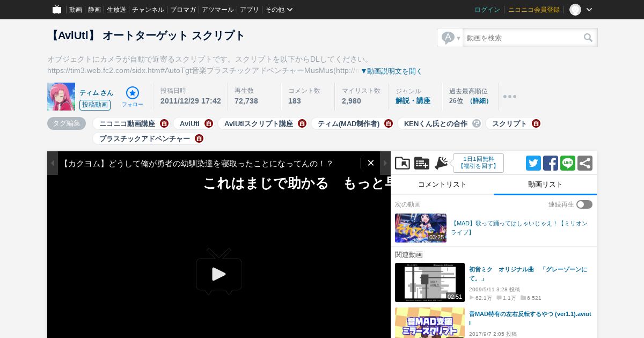Click 福引を回す free lottery button
Viewport: 644px width, 338px height.
478,163
